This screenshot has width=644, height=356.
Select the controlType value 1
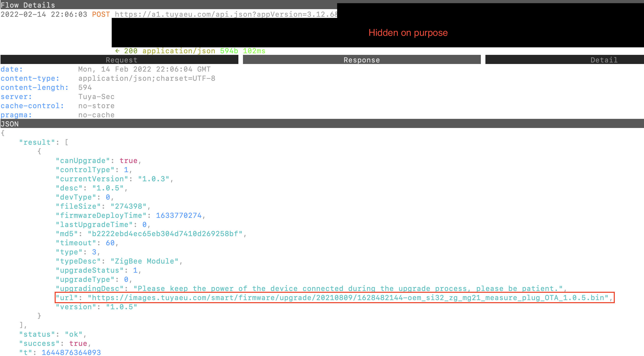[x=126, y=170]
